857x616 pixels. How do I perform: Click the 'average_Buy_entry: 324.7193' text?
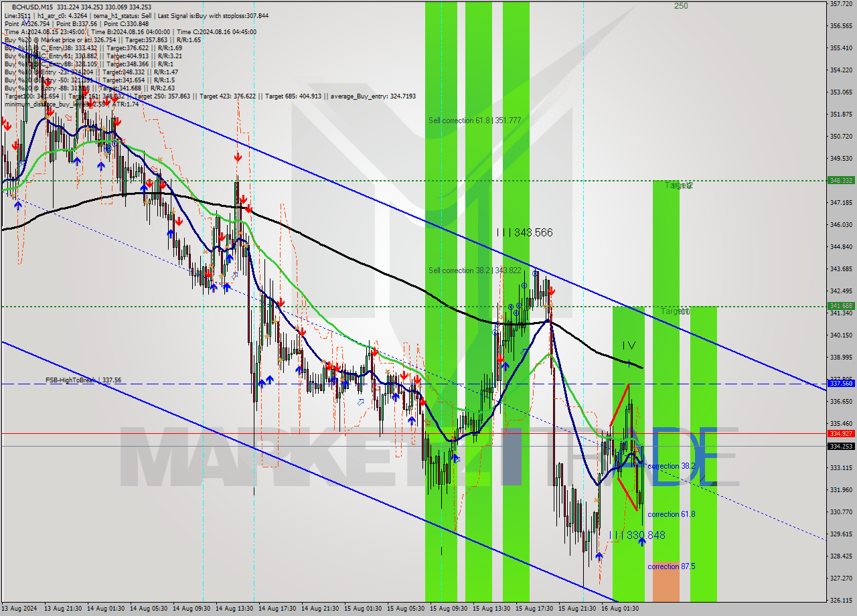[373, 96]
